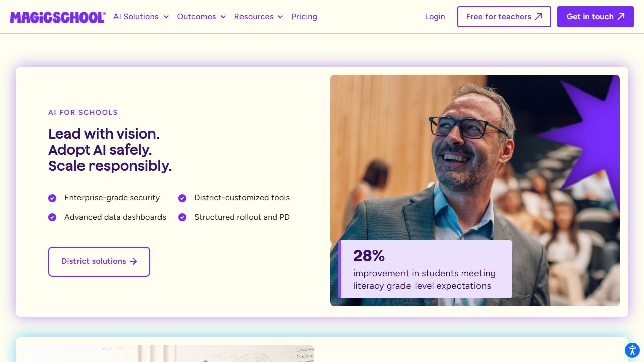
Task: Click the checkmark beside Structured rollout and PD
Action: (182, 217)
